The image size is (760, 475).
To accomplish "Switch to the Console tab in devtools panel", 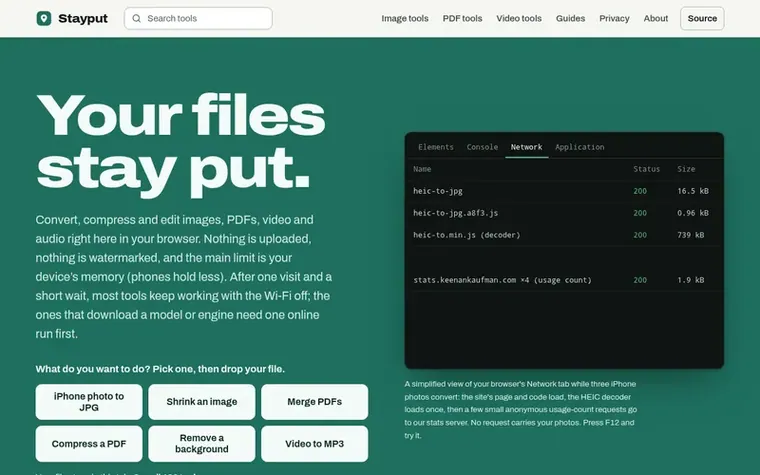I will point(482,147).
